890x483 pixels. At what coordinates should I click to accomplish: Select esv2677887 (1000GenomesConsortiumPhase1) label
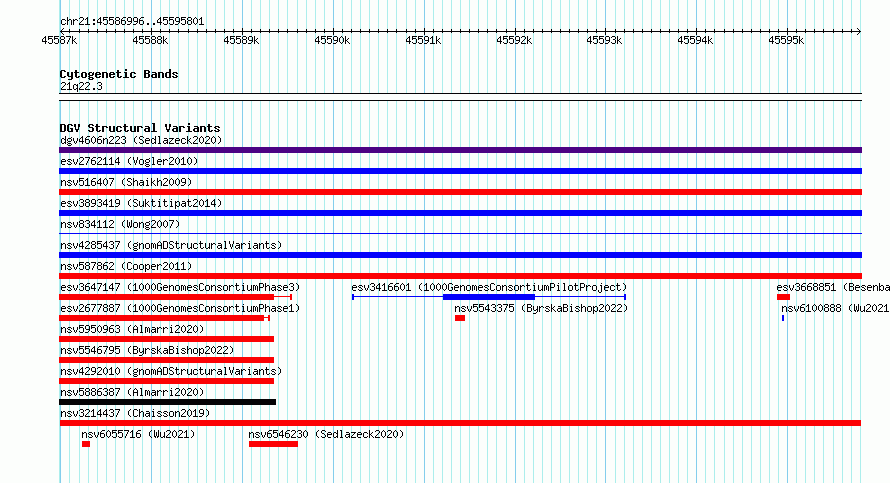click(x=180, y=308)
